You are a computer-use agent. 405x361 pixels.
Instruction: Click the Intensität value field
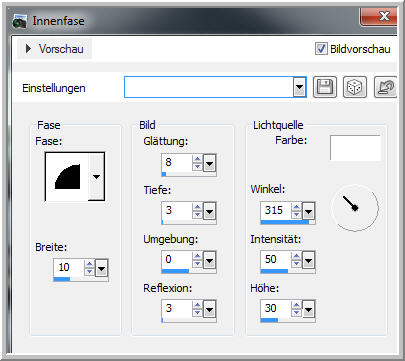click(276, 259)
